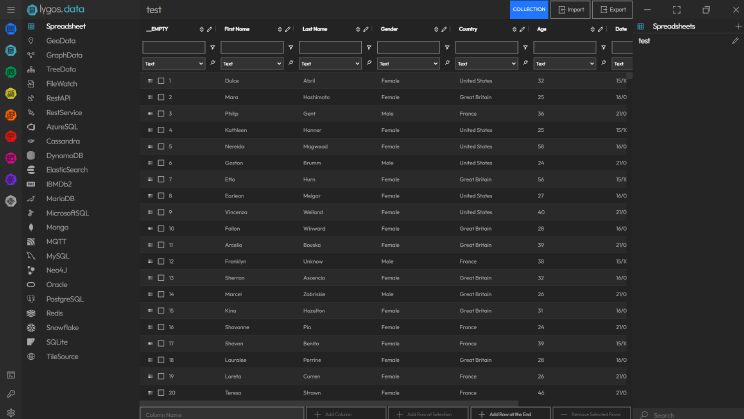The height and width of the screenshot is (419, 744).
Task: Open the key icon in sidebar
Action: tap(10, 394)
